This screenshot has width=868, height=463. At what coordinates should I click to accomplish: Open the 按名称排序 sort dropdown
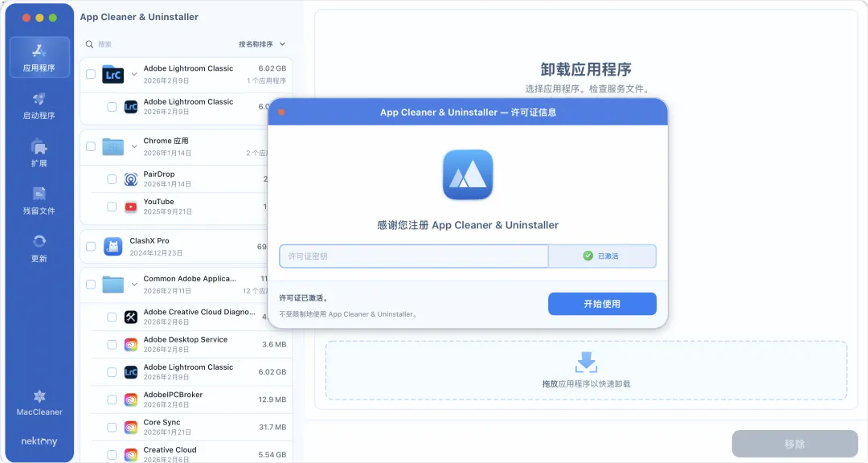pos(262,44)
